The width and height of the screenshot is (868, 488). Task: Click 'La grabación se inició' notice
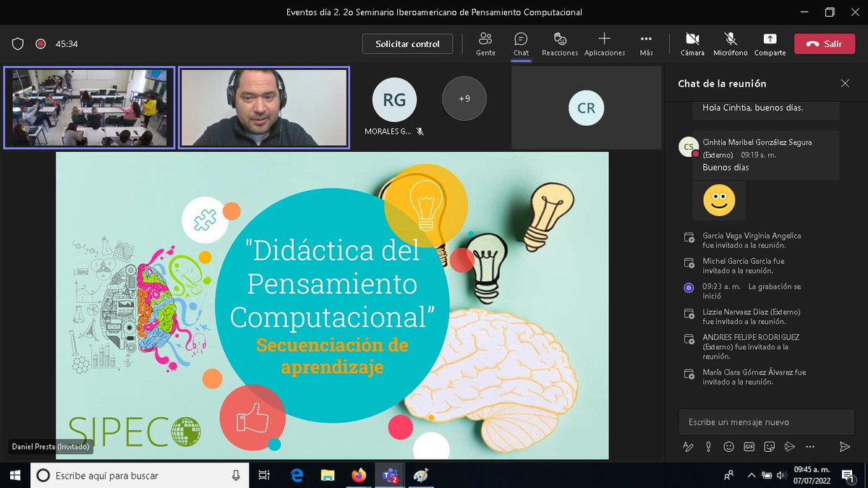point(752,291)
